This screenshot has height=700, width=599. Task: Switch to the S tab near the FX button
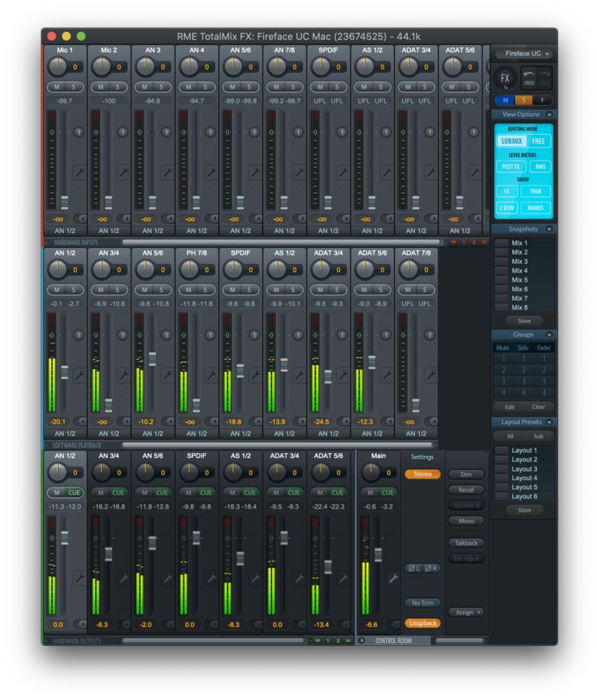pos(523,100)
